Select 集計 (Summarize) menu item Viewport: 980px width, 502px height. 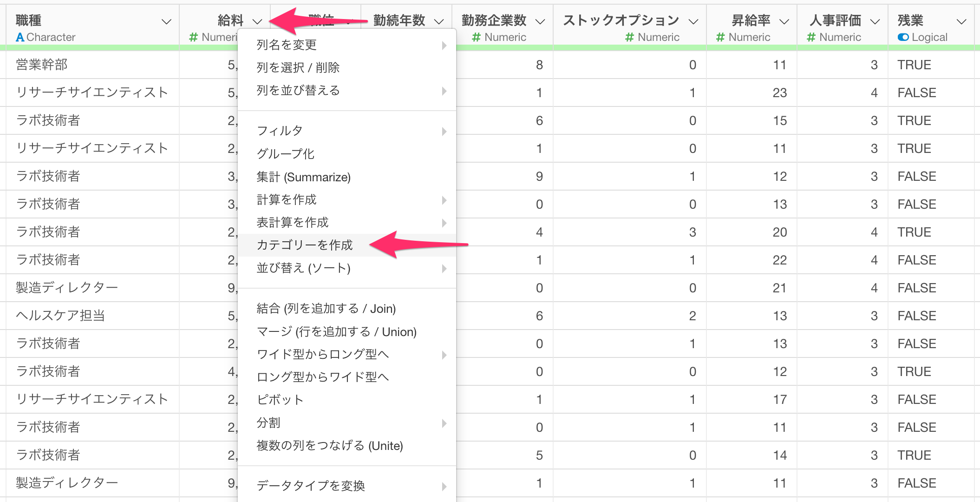tap(303, 177)
